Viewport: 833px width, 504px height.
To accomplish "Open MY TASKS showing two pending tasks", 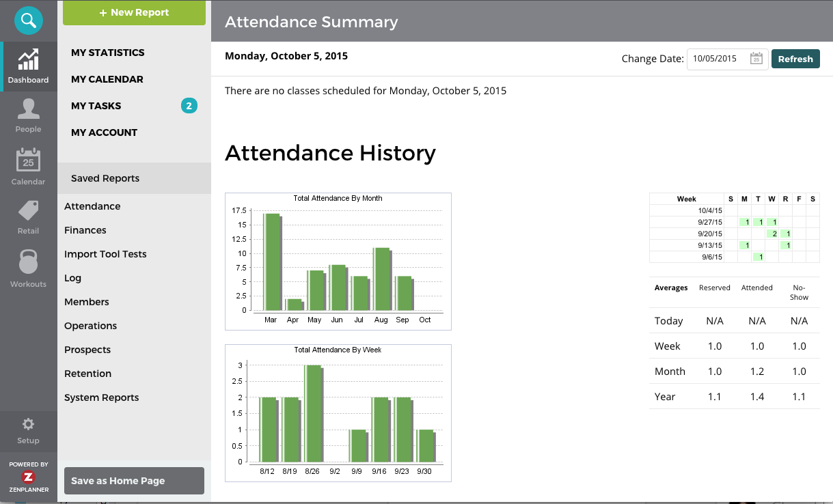I will tap(96, 106).
